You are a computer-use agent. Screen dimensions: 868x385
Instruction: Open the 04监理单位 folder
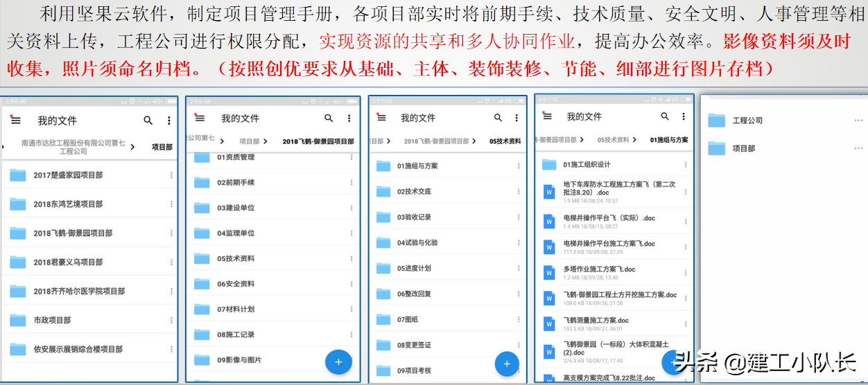(272, 233)
